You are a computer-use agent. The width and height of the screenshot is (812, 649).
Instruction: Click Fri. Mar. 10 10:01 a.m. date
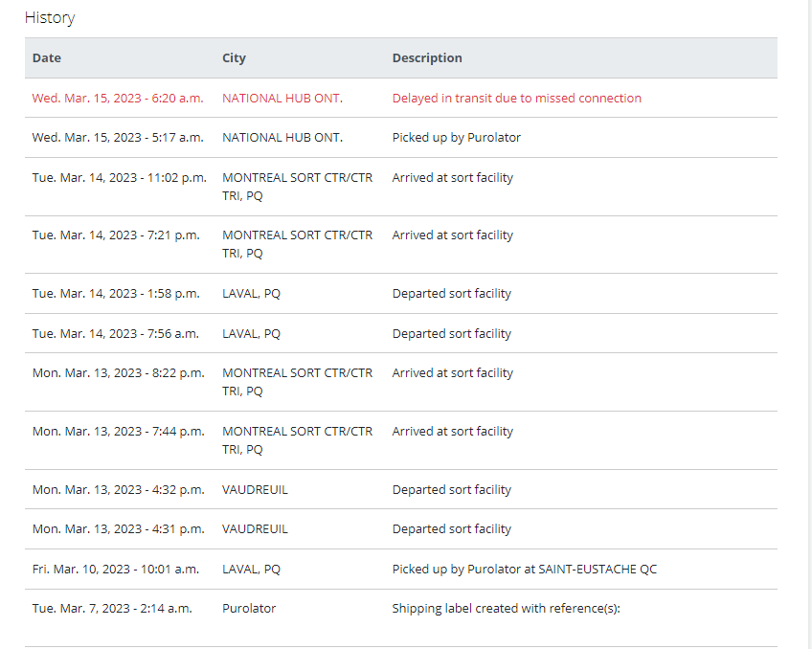click(x=116, y=570)
